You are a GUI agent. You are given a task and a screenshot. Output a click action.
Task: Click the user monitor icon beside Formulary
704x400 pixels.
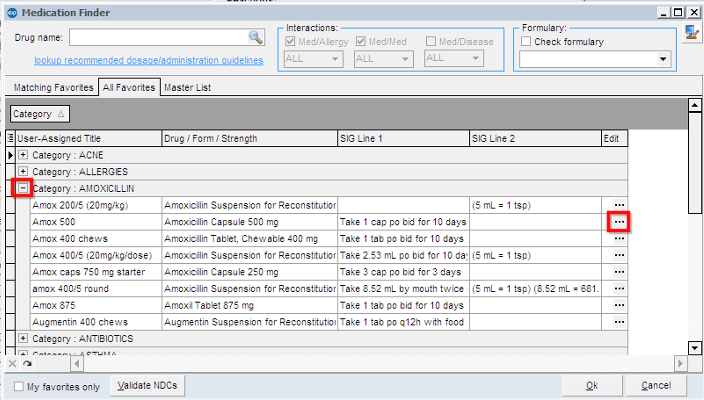(x=691, y=33)
